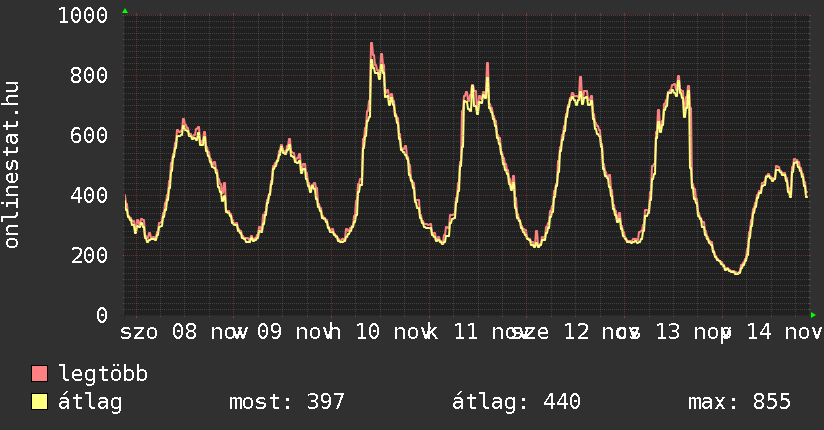This screenshot has height=430, width=824.
Task: Select the '08 nov' date on the x-axis
Action: click(x=209, y=331)
